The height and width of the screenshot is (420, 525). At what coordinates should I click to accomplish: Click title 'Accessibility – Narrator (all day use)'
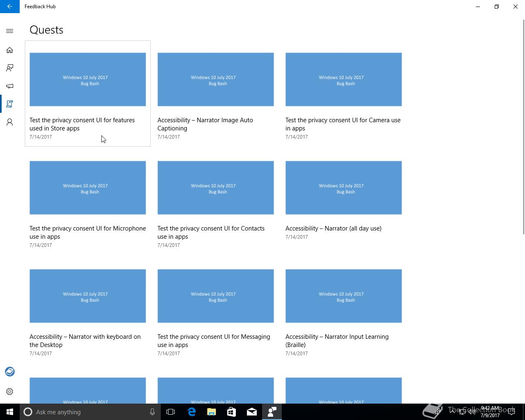tap(333, 228)
